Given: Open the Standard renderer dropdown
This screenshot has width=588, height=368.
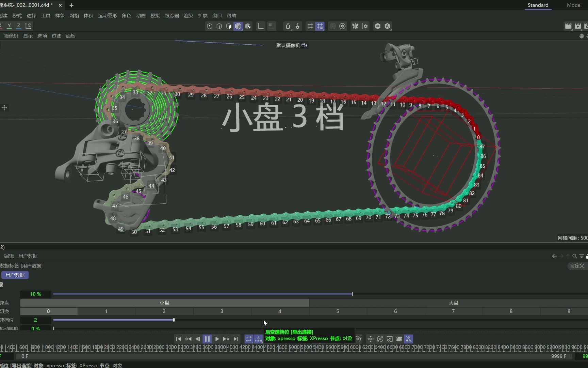Looking at the screenshot, I should click(x=538, y=5).
